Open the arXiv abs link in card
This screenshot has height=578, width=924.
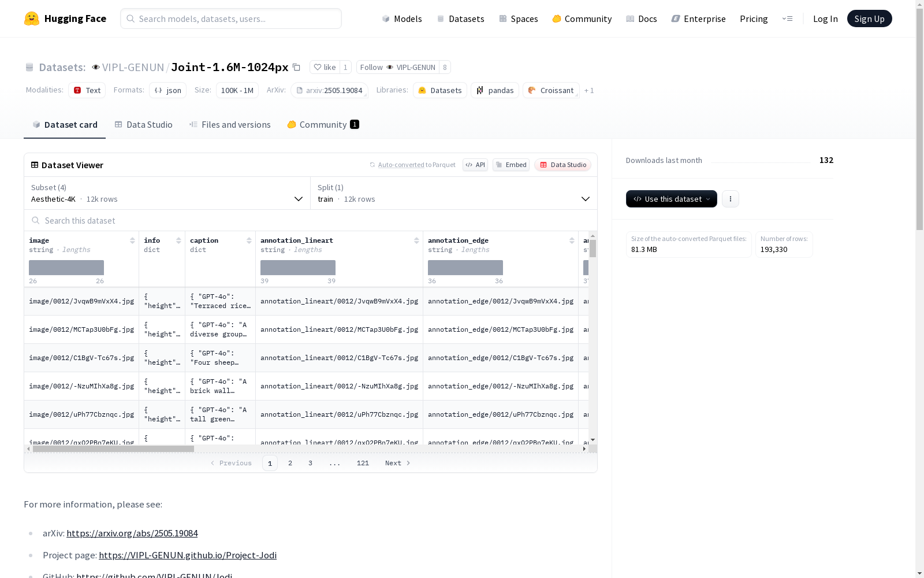(x=132, y=533)
